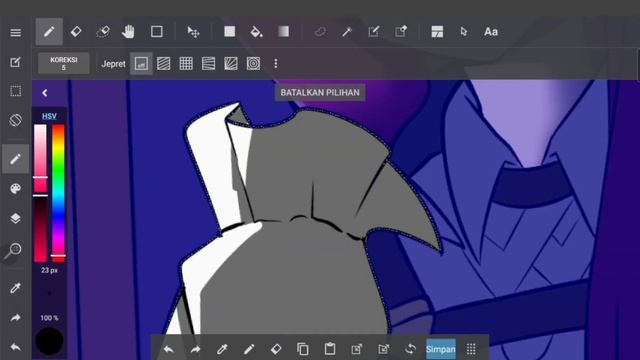Tap the black current color circle
Image resolution: width=640 pixels, height=360 pixels.
49,341
